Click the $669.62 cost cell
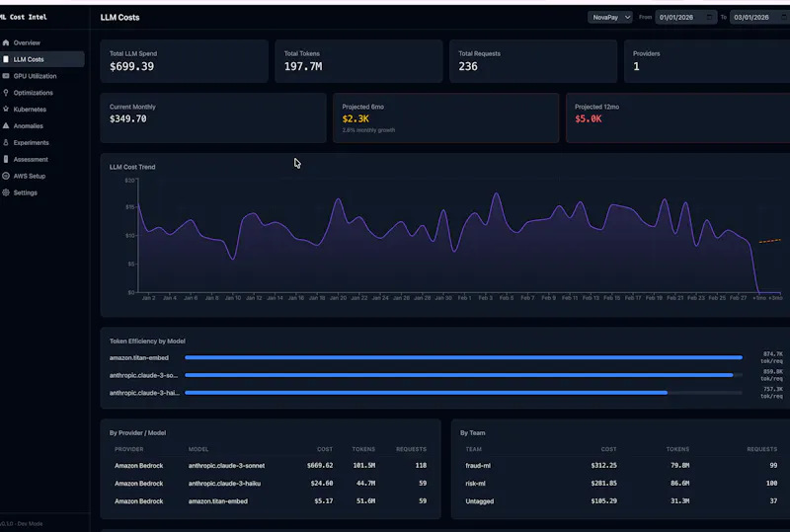 [320, 466]
